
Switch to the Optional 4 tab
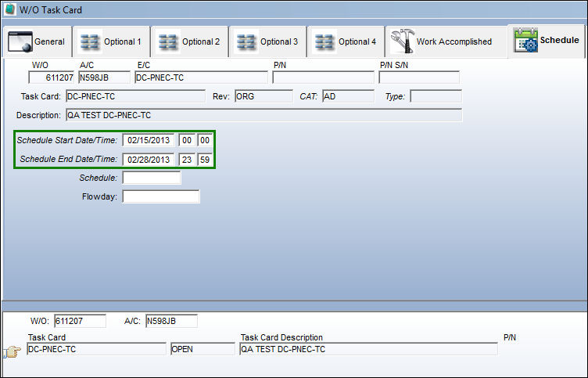pyautogui.click(x=346, y=41)
